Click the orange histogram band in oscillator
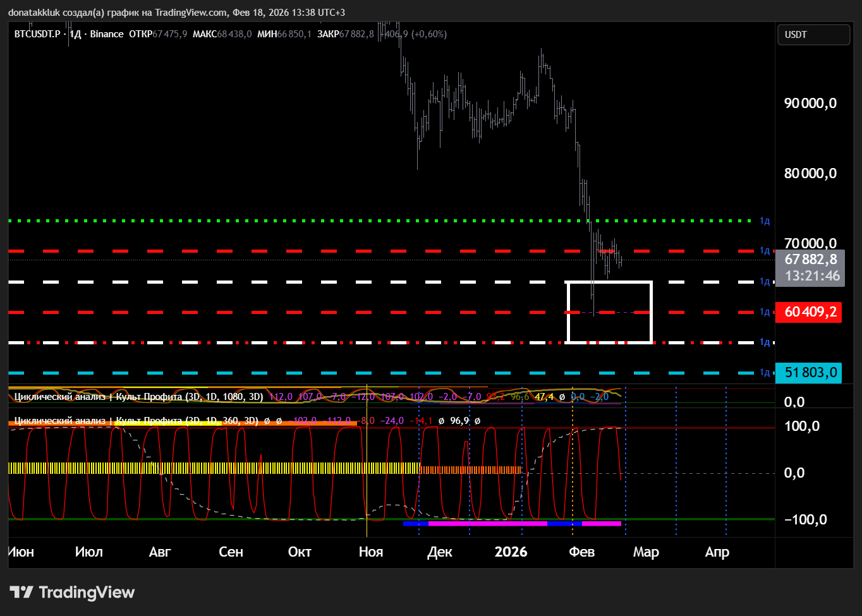This screenshot has width=862, height=616. coord(471,470)
